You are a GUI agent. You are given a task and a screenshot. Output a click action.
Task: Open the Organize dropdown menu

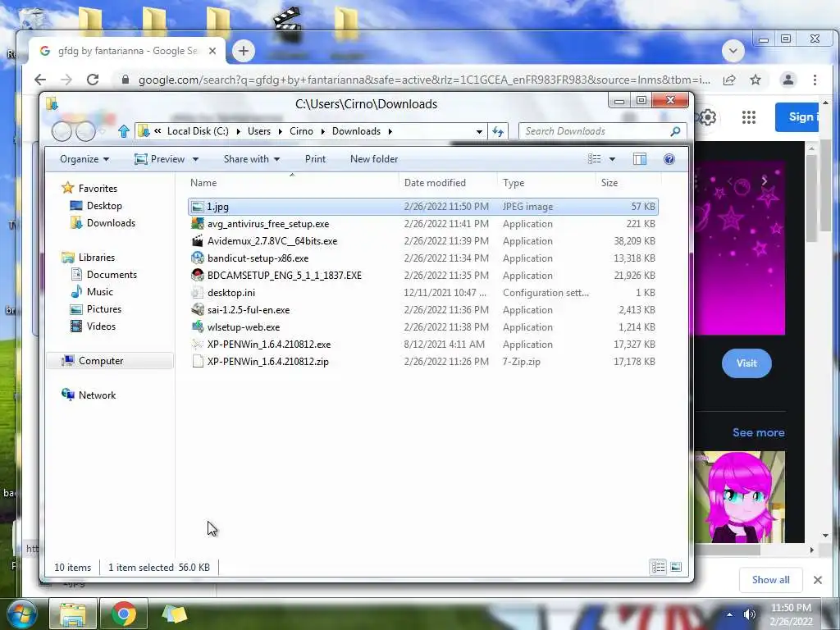tap(84, 159)
